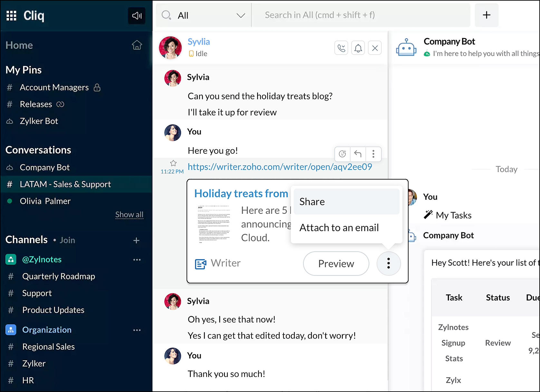Click the Home house icon

[137, 45]
